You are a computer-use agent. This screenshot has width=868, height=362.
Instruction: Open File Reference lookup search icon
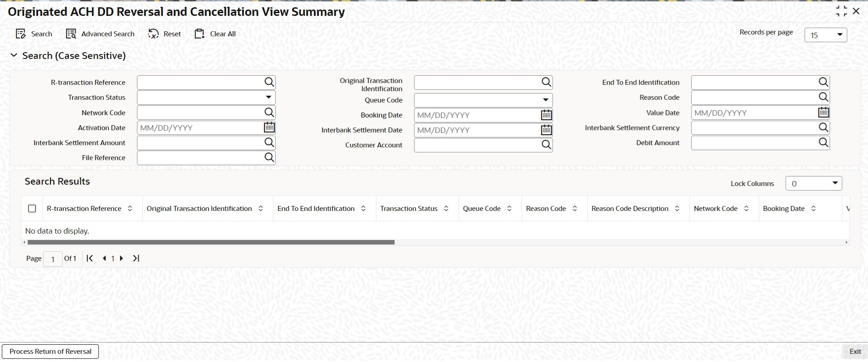pos(269,157)
